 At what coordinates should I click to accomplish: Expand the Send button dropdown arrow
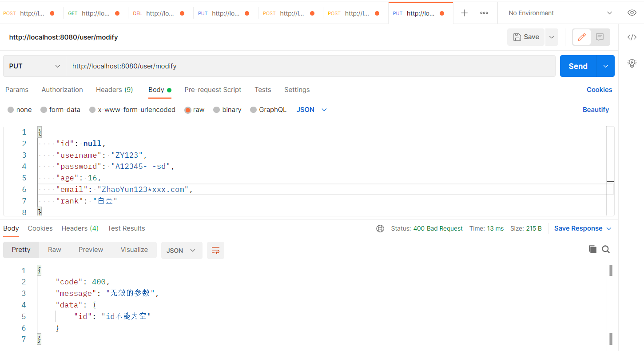click(x=606, y=66)
